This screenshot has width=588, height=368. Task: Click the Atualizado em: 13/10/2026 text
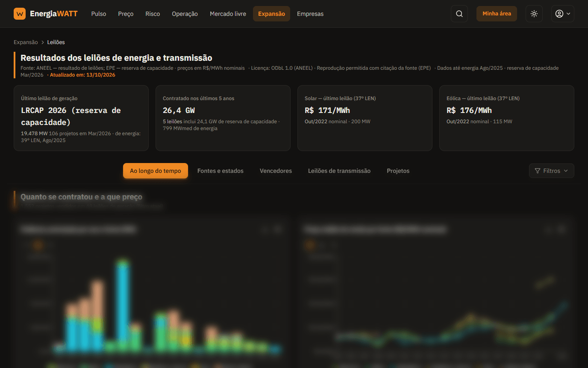pyautogui.click(x=82, y=75)
